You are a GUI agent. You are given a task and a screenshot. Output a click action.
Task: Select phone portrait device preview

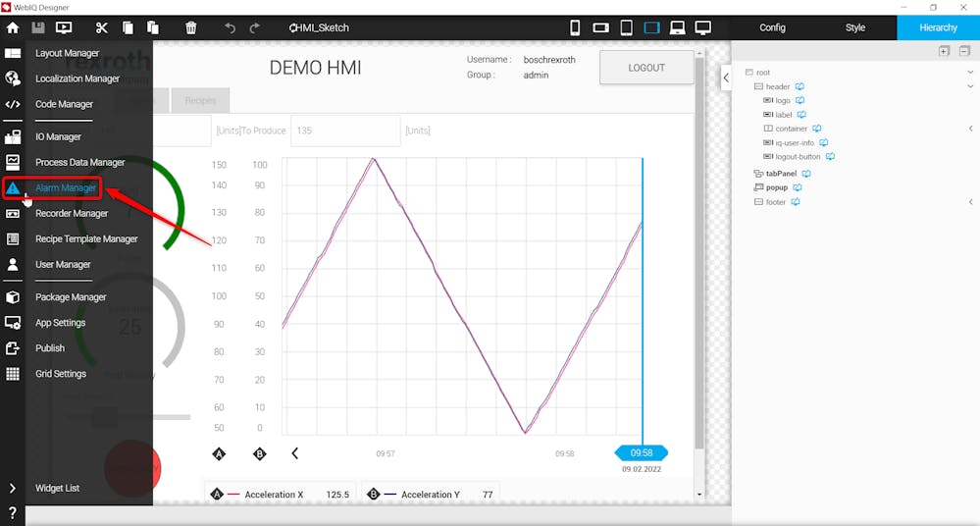[575, 27]
